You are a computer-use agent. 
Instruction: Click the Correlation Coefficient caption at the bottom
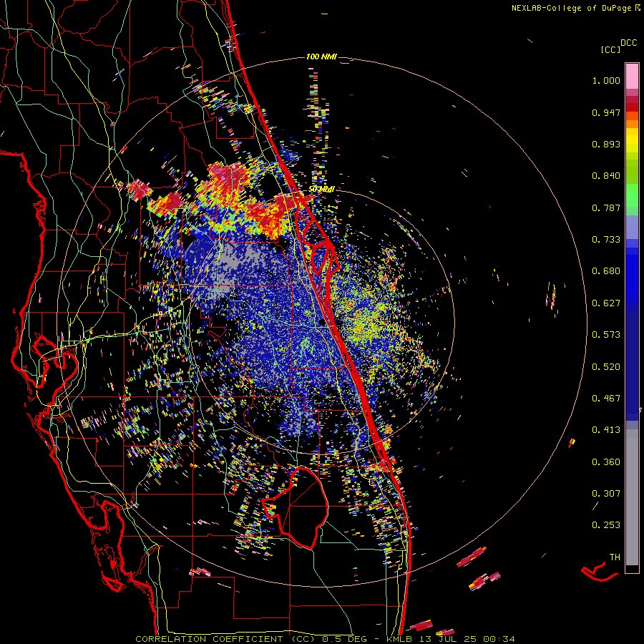pos(325,639)
